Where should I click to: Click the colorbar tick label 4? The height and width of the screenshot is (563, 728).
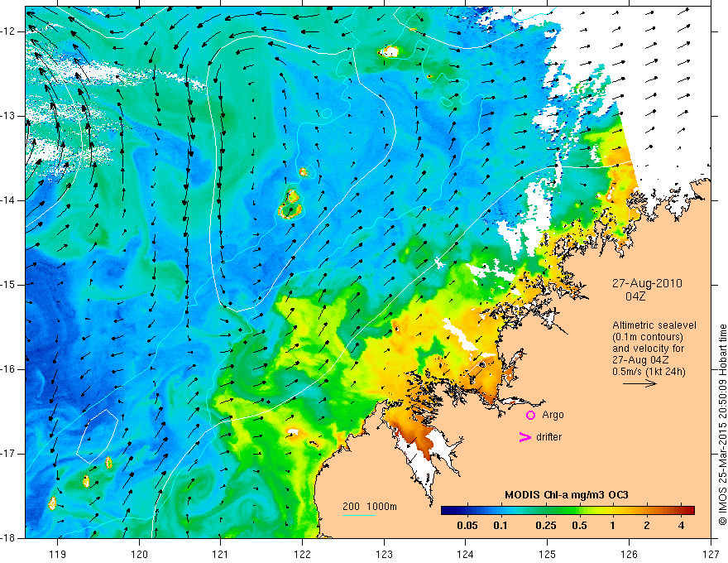pyautogui.click(x=681, y=526)
